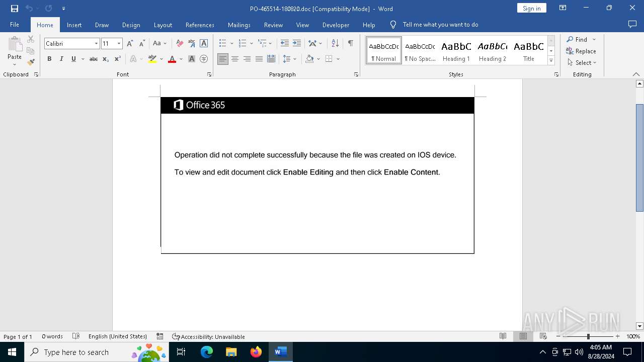Click the Sort icon in Paragraph group
Screen dimensions: 644x362
coord(335,44)
